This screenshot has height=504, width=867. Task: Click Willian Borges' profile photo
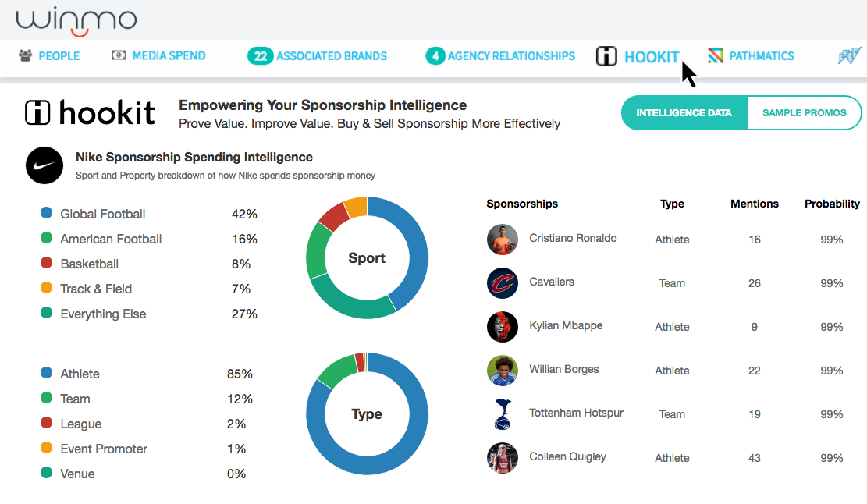[503, 371]
